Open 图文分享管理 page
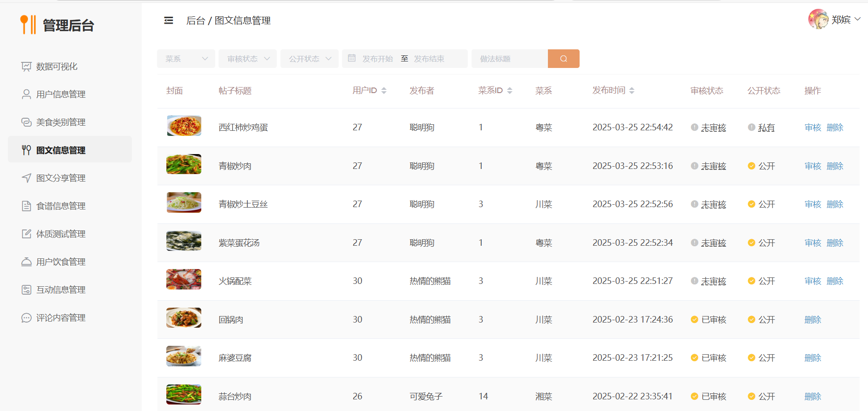Image resolution: width=868 pixels, height=411 pixels. click(x=70, y=178)
